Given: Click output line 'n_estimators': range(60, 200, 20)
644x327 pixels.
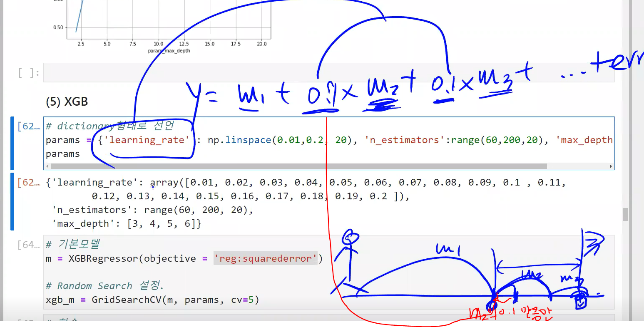Looking at the screenshot, I should 152,210.
